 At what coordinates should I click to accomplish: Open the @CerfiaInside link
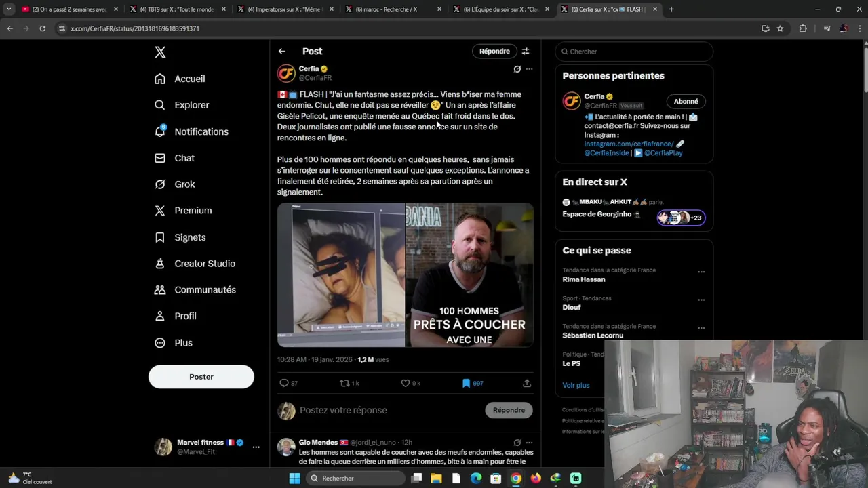(x=606, y=152)
